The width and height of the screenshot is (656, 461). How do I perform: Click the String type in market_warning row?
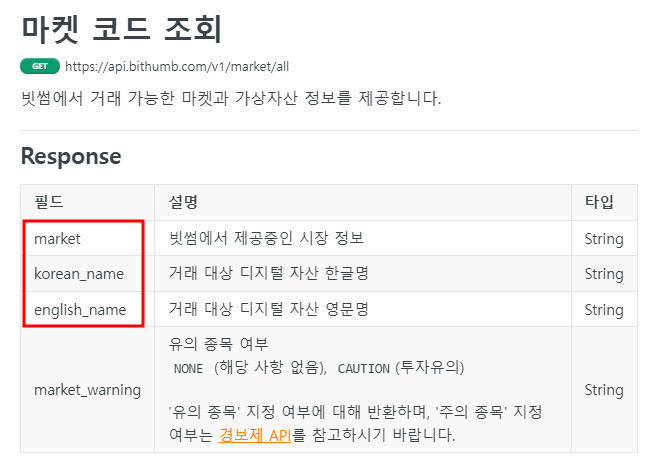603,389
